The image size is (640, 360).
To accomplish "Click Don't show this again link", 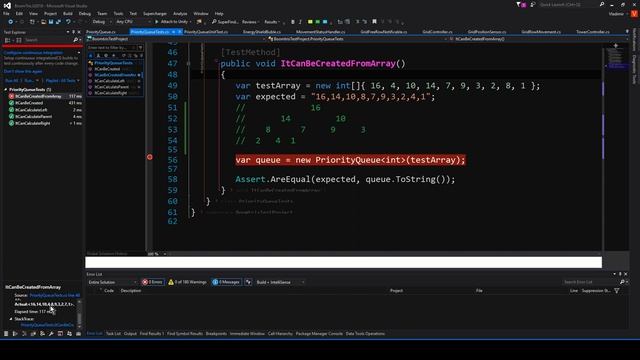I will (x=23, y=71).
